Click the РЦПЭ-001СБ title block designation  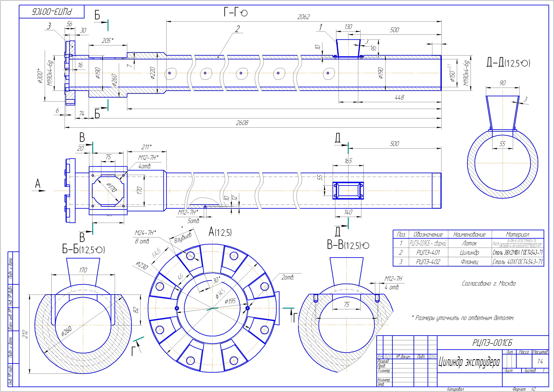[493, 343]
